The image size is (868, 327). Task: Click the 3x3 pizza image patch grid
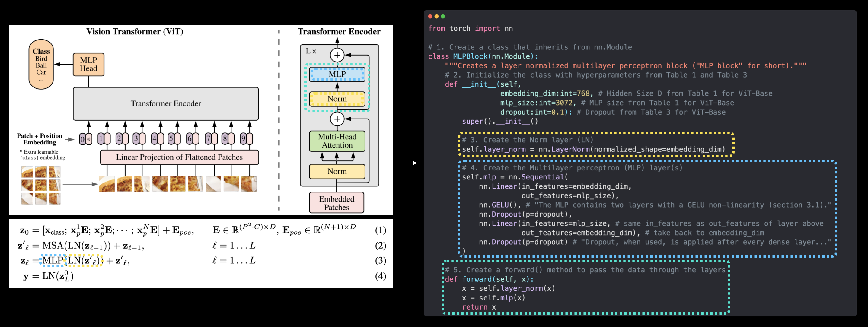[x=41, y=185]
